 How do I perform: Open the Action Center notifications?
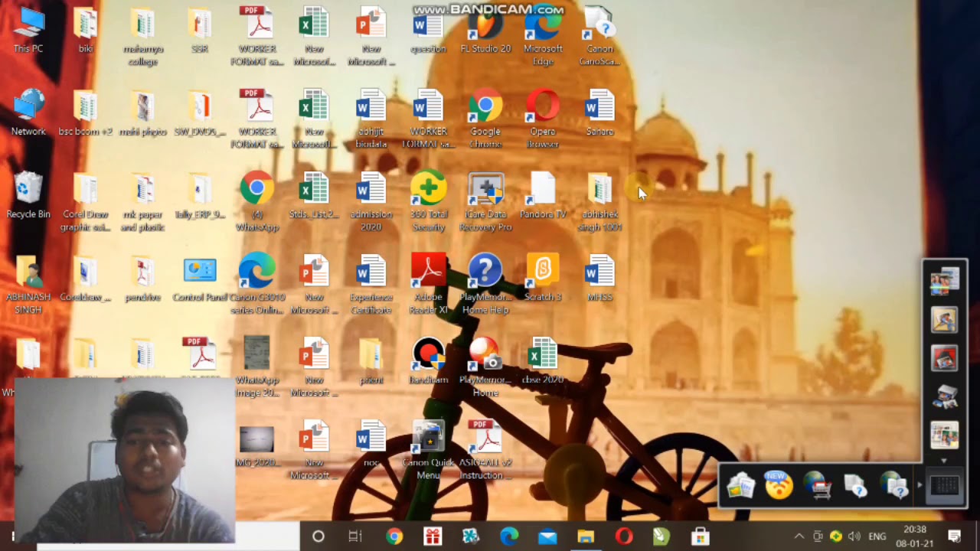tap(954, 536)
